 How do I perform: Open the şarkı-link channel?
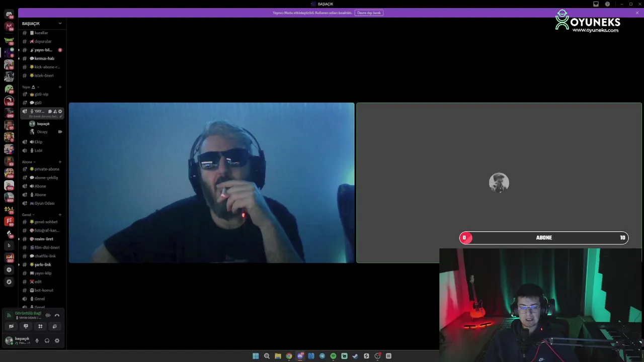pyautogui.click(x=42, y=264)
